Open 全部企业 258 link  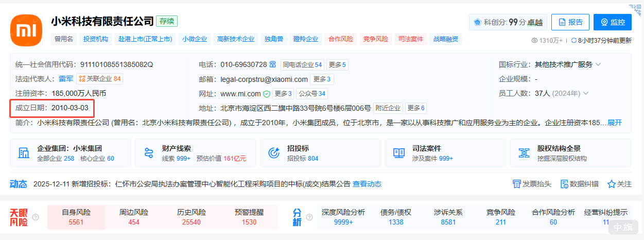(56, 159)
